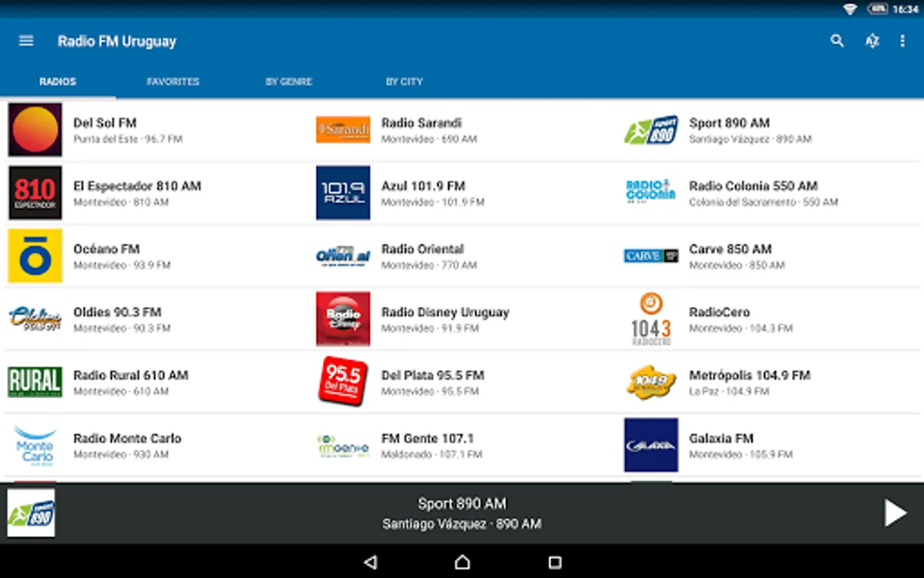Tap the Azul 101.9 logo

point(343,193)
